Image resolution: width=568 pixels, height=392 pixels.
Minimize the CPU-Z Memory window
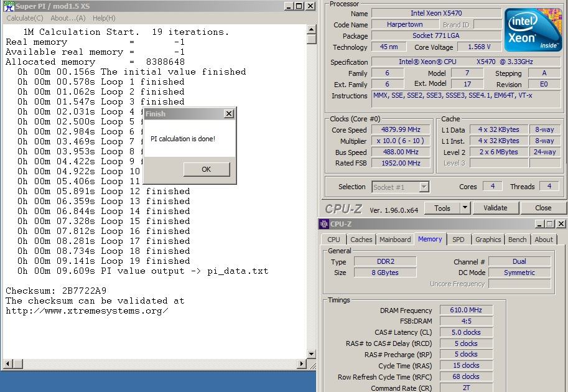coord(539,224)
